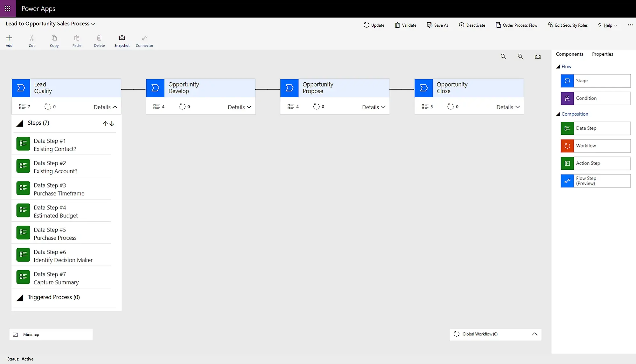636x364 pixels.
Task: Open the Power Apps app launcher waffle
Action: click(8, 9)
